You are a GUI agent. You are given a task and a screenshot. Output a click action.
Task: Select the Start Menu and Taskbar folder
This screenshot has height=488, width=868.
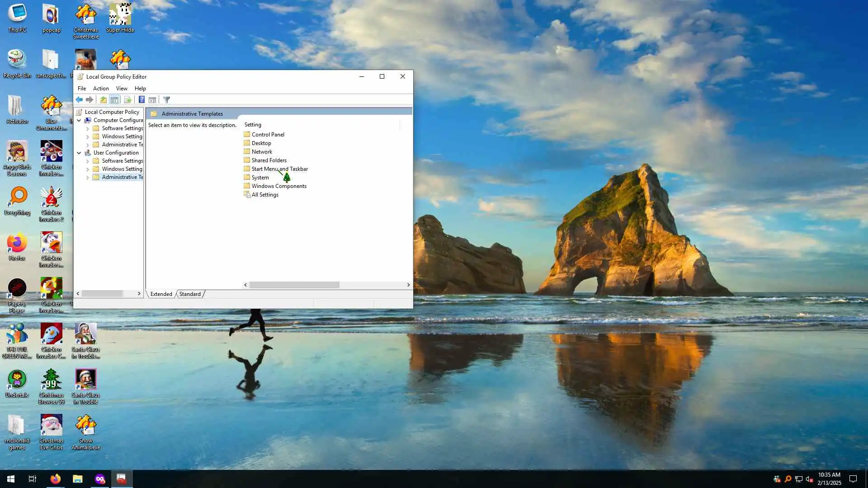pyautogui.click(x=279, y=169)
